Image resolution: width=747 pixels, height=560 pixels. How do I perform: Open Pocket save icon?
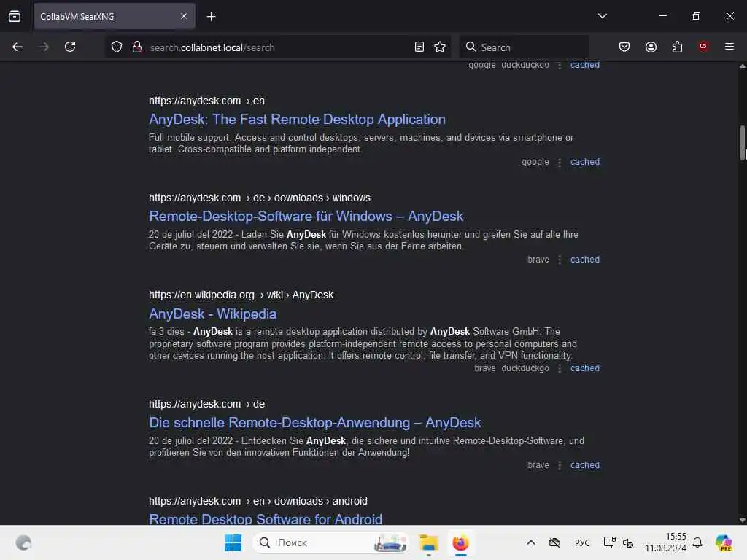[624, 47]
